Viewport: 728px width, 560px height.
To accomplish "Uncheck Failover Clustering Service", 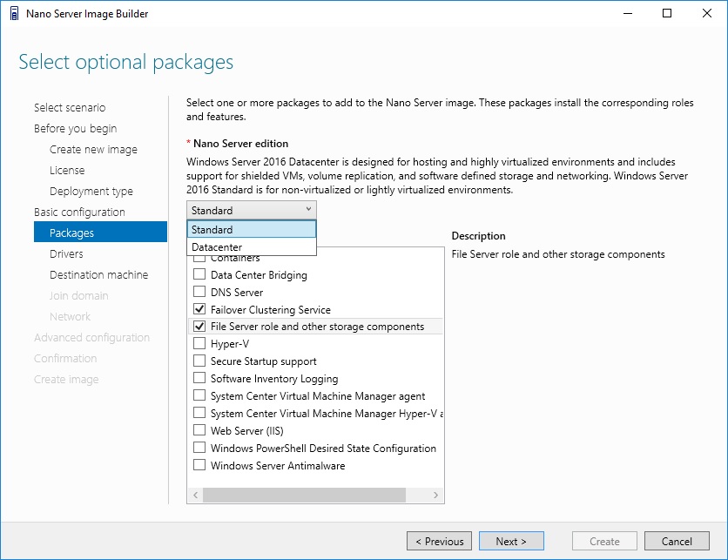I will (199, 309).
